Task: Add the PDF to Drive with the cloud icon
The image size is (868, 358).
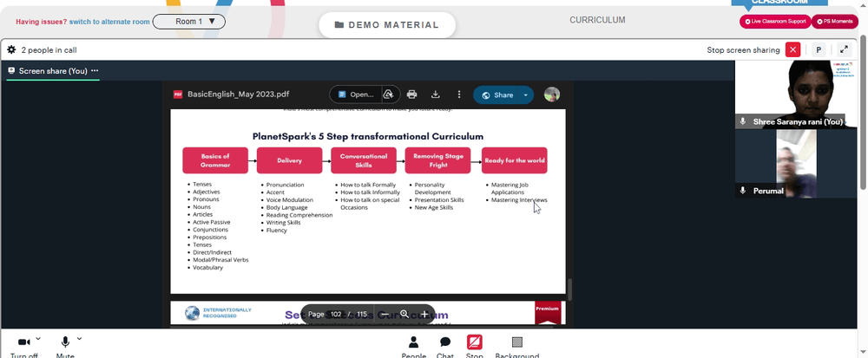Action: [389, 94]
